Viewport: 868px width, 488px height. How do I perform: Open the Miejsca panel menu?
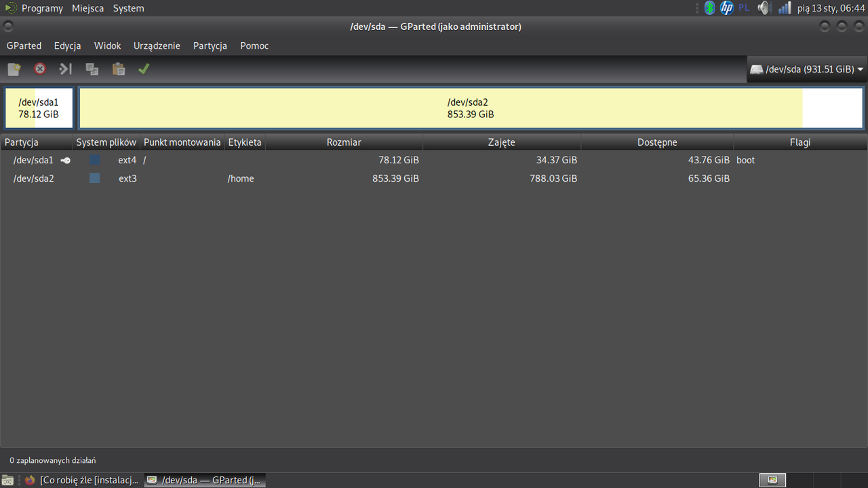coord(88,8)
